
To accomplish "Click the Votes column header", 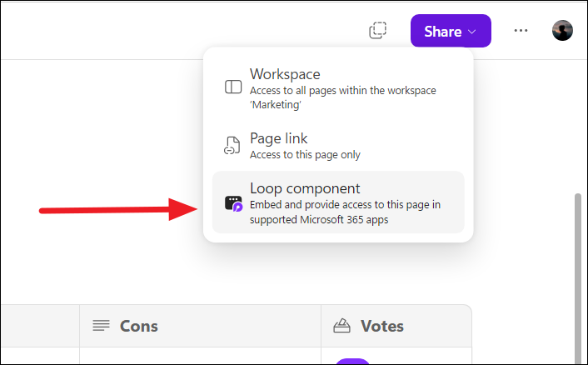I will coord(396,326).
